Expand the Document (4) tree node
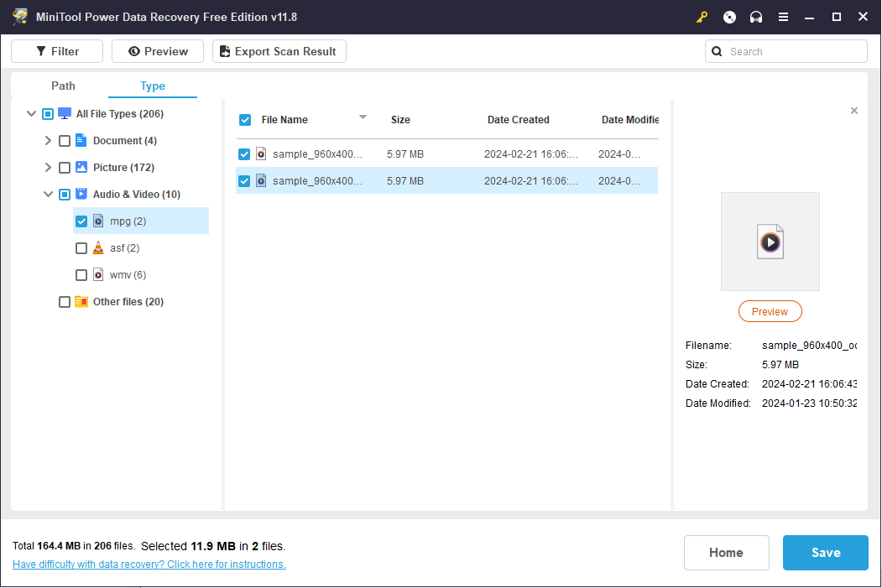882x588 pixels. [48, 141]
